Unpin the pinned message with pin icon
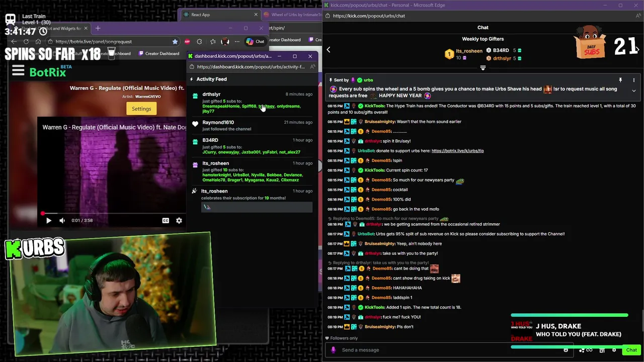 [x=620, y=80]
